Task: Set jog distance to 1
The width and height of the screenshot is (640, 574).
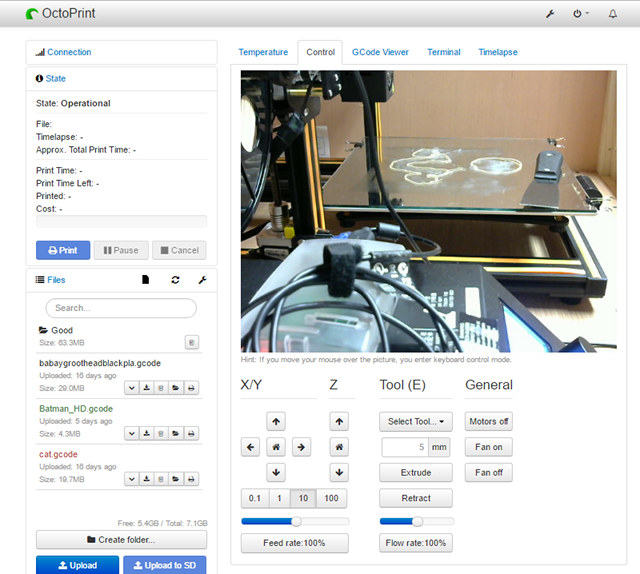Action: click(x=280, y=498)
